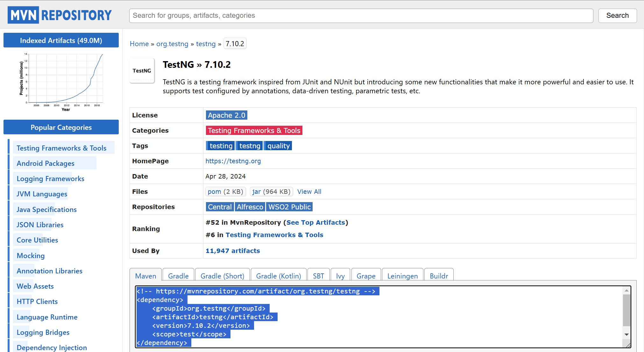The height and width of the screenshot is (352, 644).
Task: Switch to the Maven tab
Action: pos(145,276)
